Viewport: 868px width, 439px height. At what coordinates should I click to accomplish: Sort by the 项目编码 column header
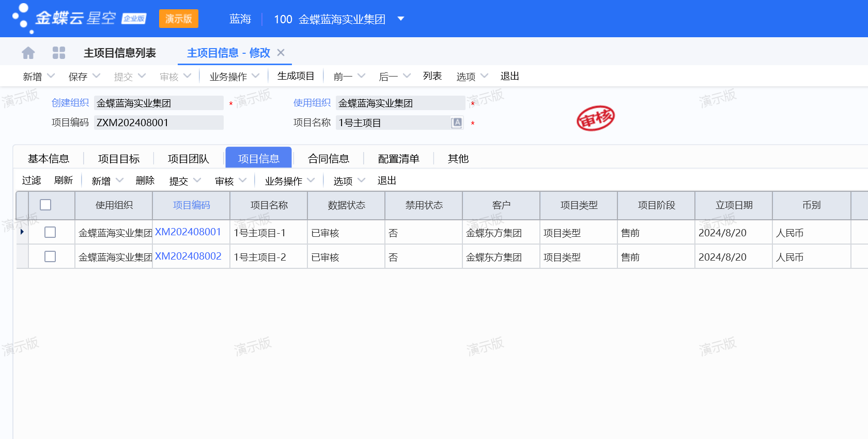(x=192, y=205)
